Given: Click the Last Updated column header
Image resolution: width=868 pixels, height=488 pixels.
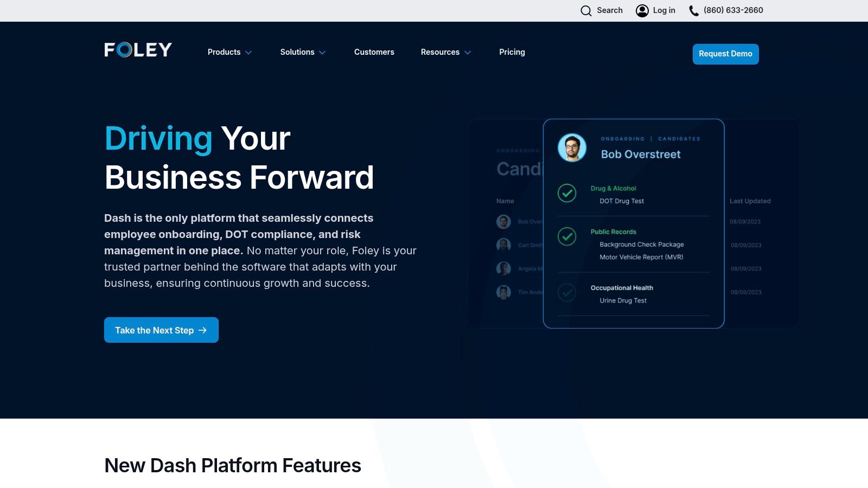Looking at the screenshot, I should point(750,201).
